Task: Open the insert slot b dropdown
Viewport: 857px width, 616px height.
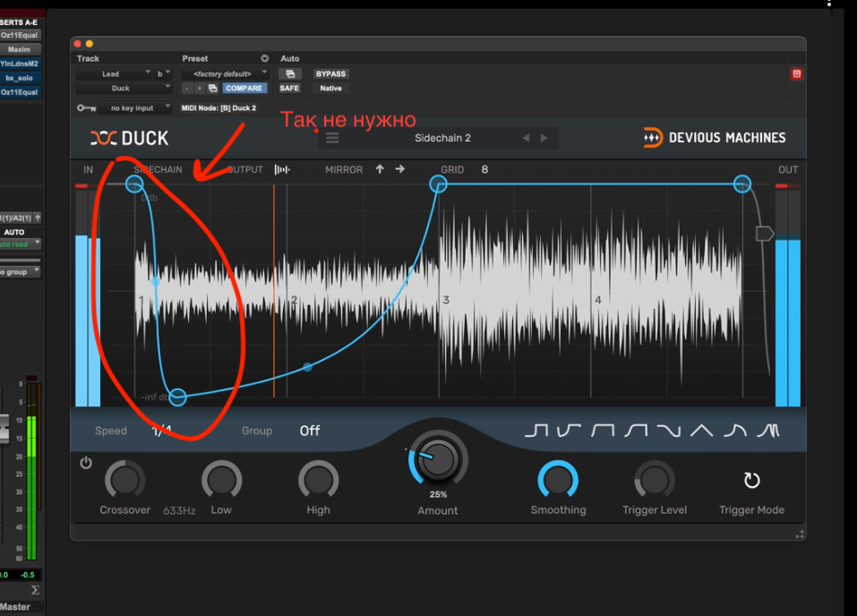Action: (163, 73)
